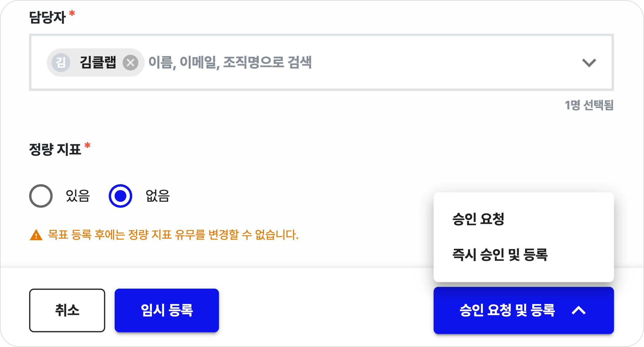Click the 정량 지표 section label

pos(55,149)
